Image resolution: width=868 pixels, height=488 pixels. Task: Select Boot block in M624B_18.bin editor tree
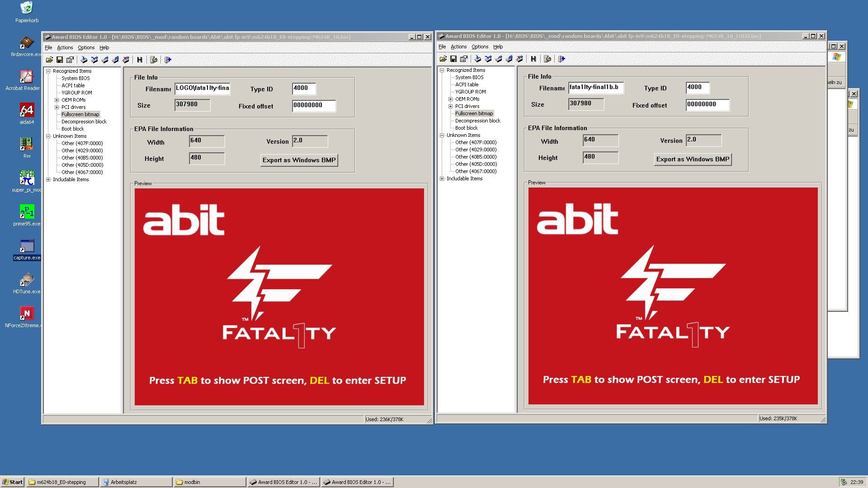73,129
